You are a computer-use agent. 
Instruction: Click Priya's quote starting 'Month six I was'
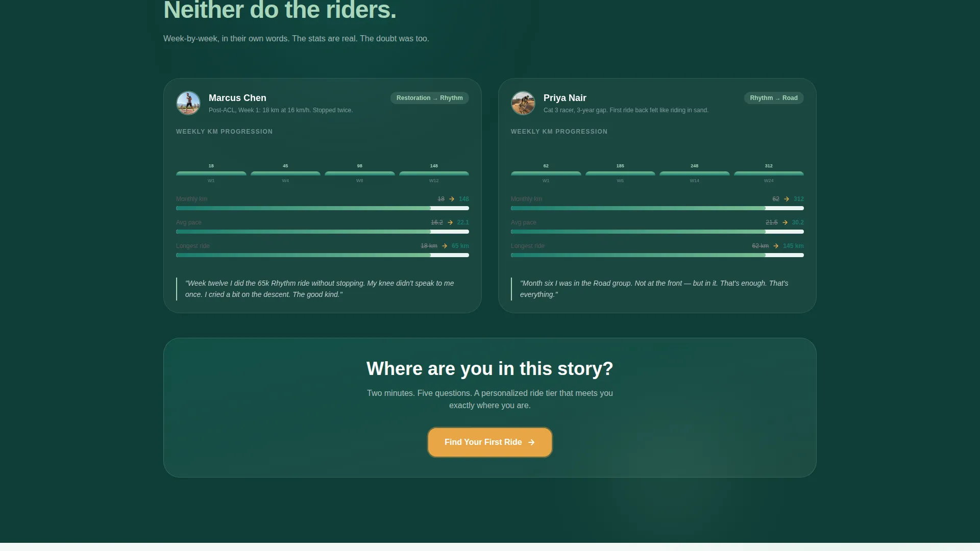point(654,289)
